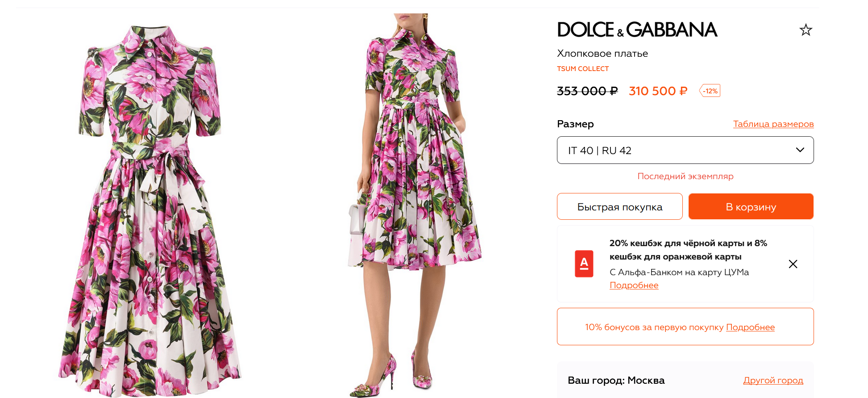Add dress to favorites with star icon
Viewport: 868px width, 398px height.
[x=806, y=30]
